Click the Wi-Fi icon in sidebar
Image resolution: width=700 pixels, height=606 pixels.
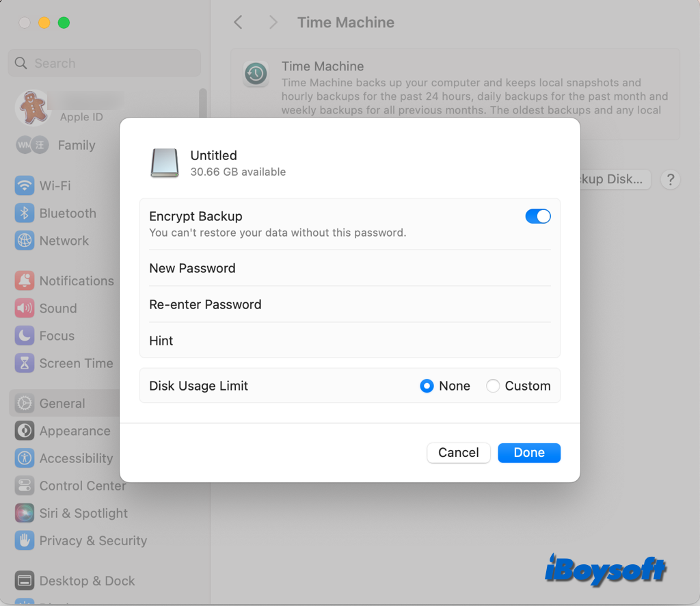pos(25,185)
